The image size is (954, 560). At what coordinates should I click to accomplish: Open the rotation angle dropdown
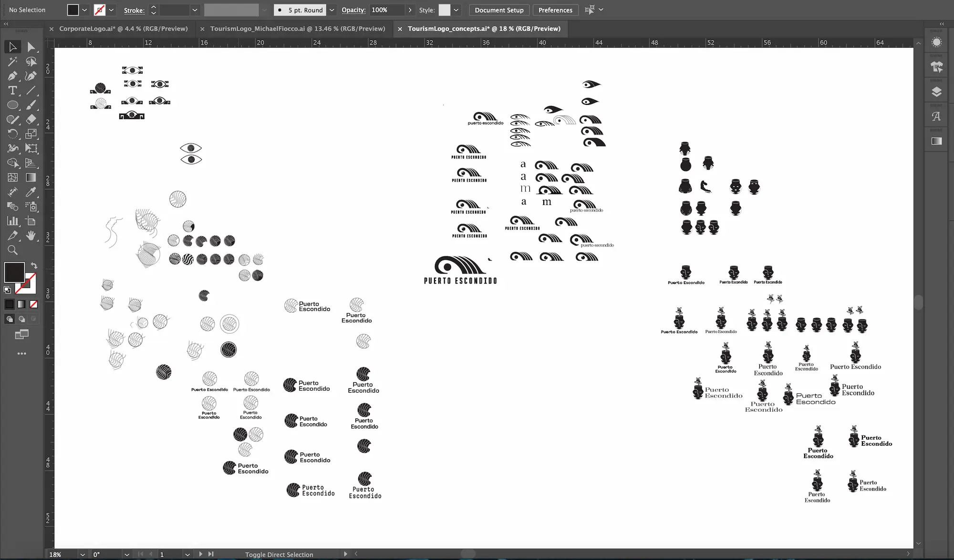(126, 554)
